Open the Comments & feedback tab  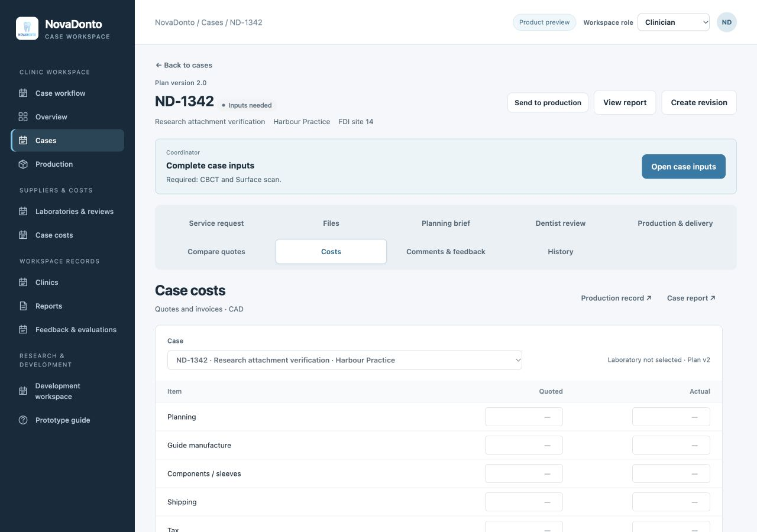pyautogui.click(x=446, y=252)
